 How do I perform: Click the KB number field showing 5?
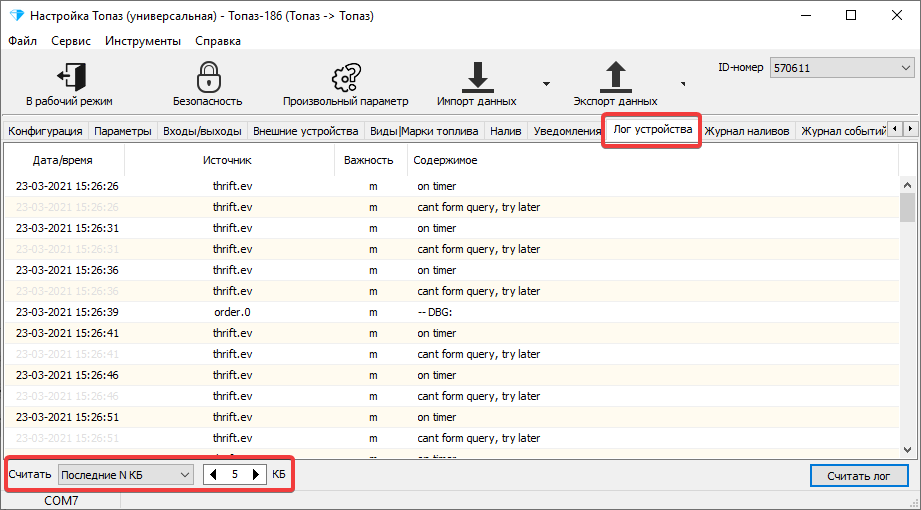pos(234,475)
